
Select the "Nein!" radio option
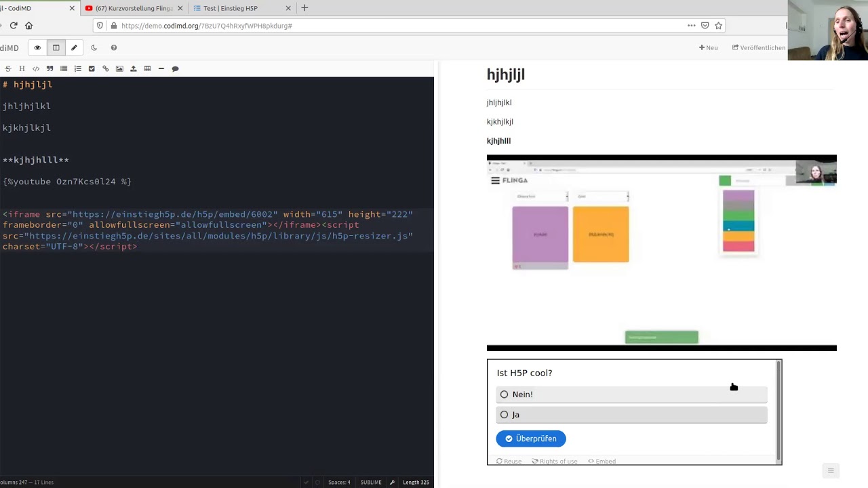504,394
